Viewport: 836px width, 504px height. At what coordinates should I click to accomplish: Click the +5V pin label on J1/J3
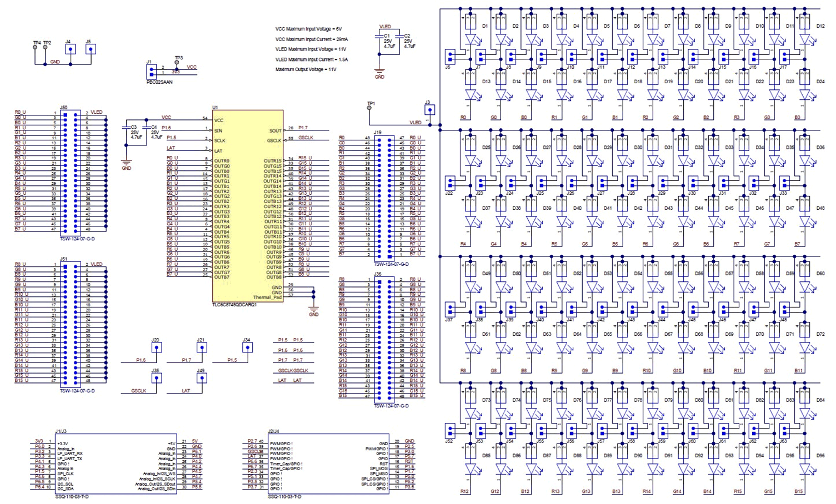[172, 443]
